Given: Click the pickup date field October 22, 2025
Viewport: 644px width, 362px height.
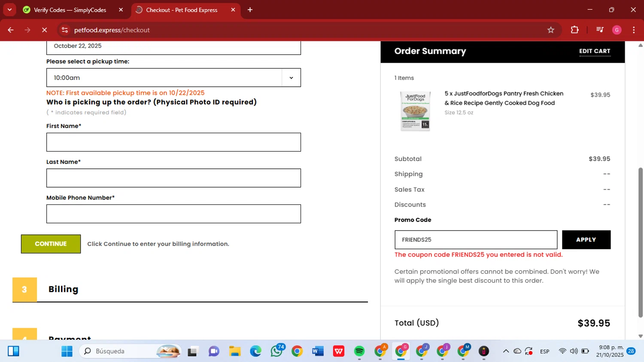Looking at the screenshot, I should [x=173, y=46].
